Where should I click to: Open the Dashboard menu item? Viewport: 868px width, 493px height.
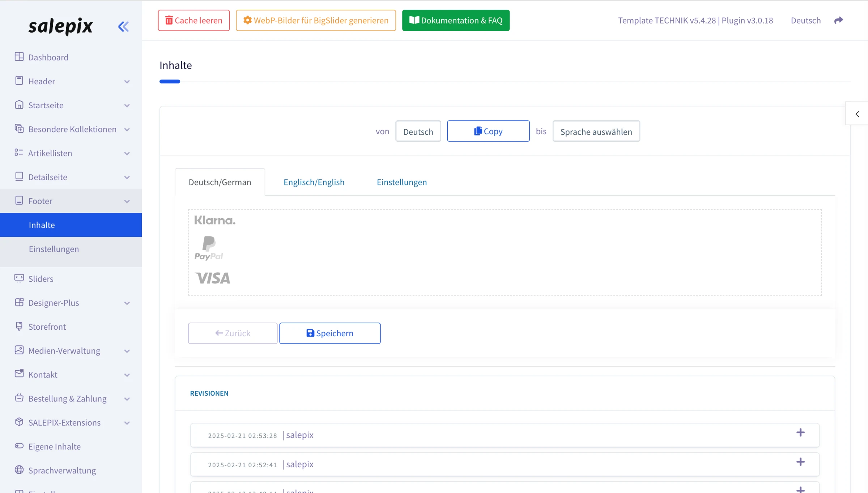click(x=71, y=57)
